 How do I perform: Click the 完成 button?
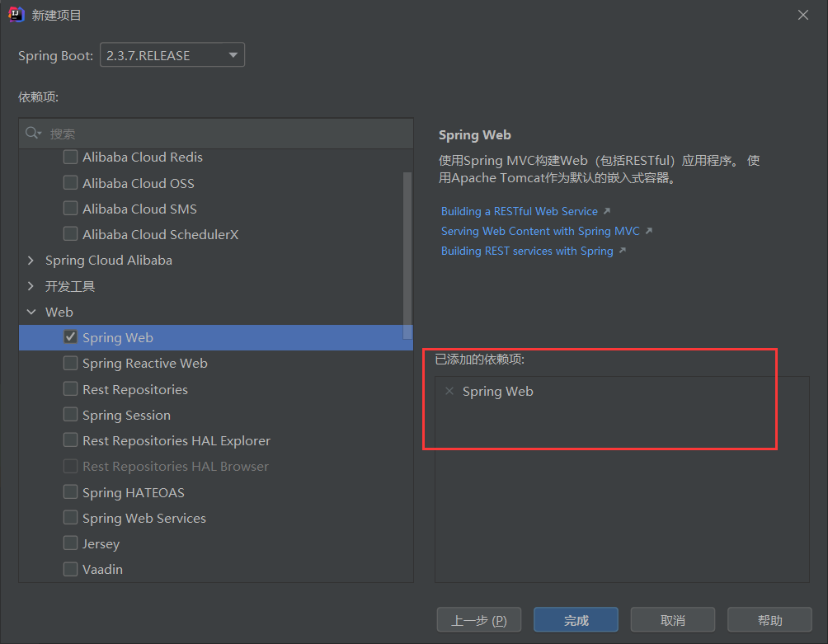coord(576,620)
